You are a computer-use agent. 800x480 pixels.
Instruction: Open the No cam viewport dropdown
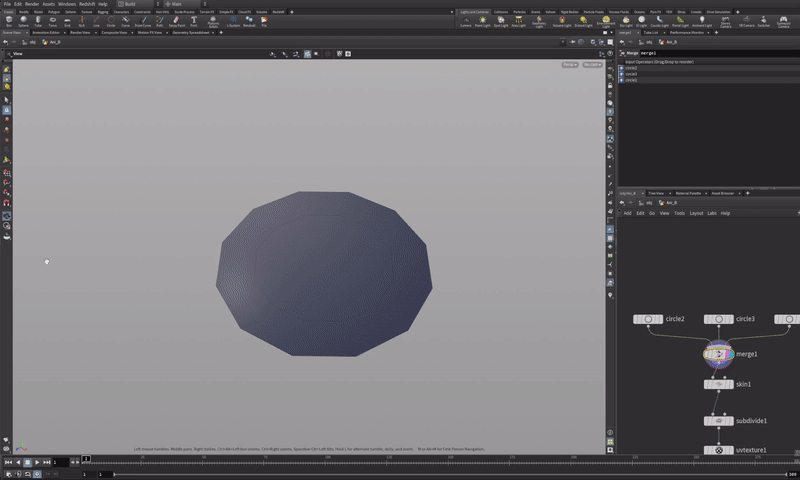[x=592, y=65]
